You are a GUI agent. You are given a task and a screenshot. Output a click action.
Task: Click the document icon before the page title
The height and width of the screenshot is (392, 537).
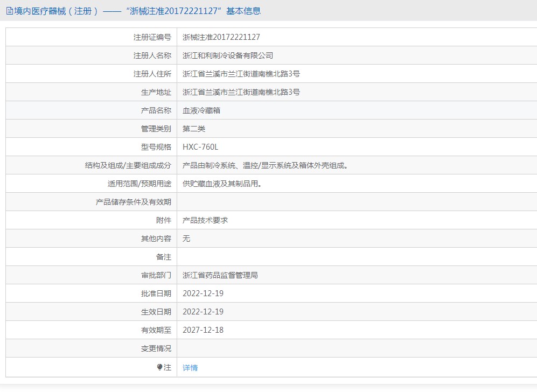(10, 11)
